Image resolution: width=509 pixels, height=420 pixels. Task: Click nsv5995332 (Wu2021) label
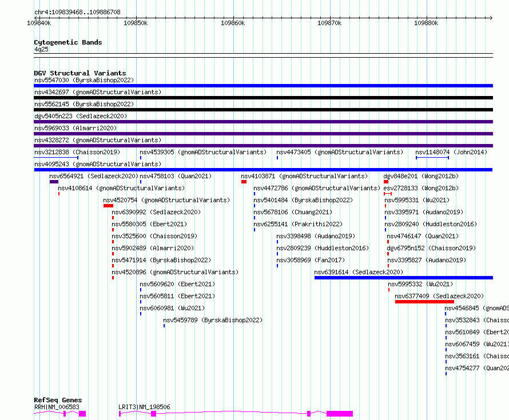[420, 284]
